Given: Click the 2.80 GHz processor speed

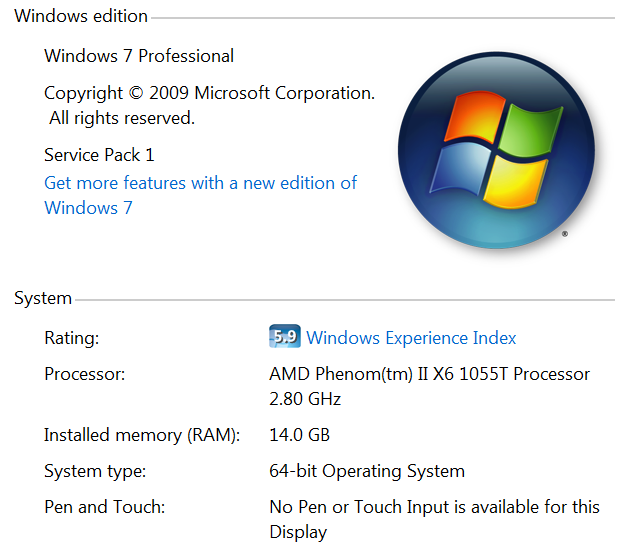Looking at the screenshot, I should (305, 399).
